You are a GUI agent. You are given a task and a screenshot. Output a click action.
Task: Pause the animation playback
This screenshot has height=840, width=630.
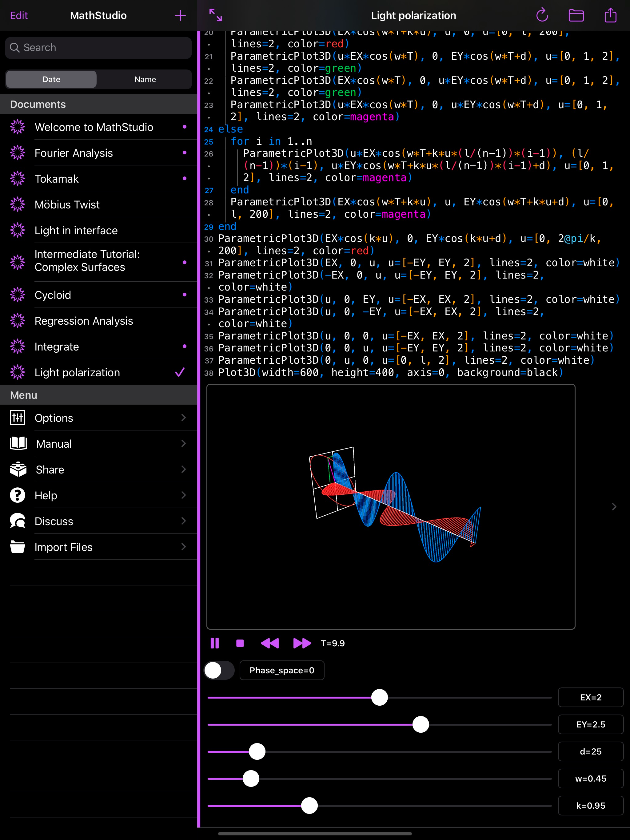(x=215, y=643)
